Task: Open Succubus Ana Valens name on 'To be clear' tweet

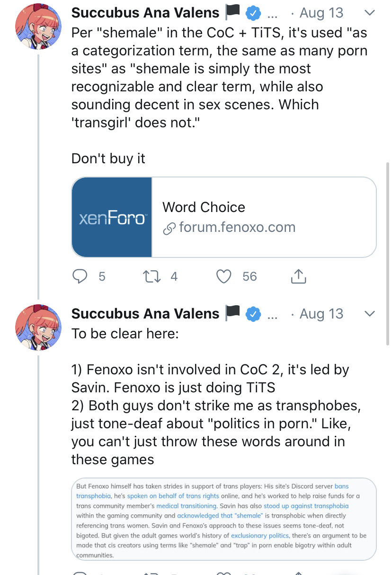Action: [145, 314]
